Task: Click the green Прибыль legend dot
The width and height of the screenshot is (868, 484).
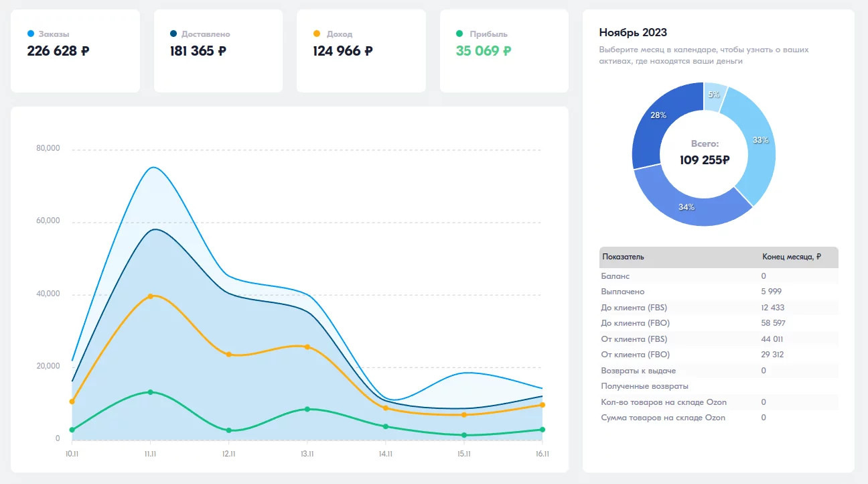Action: click(x=459, y=34)
